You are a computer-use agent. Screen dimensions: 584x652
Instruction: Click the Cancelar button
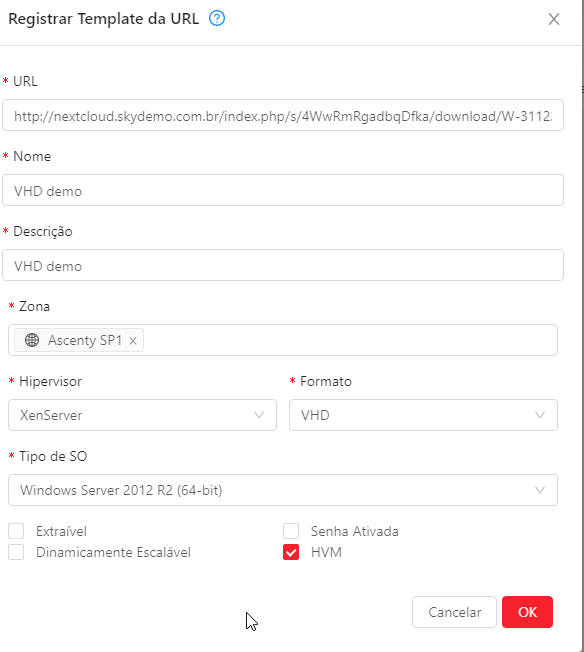[454, 612]
